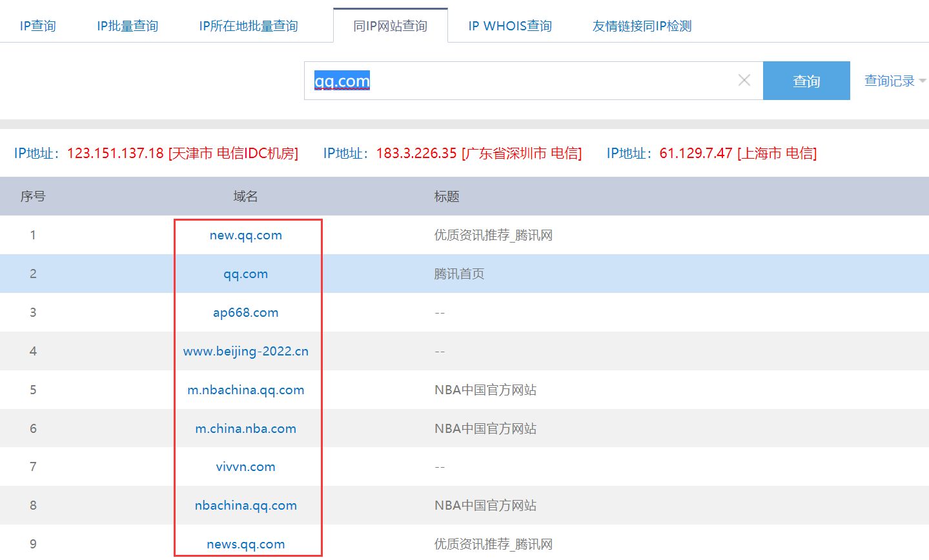Open the m.china.nba.com link

pyautogui.click(x=246, y=428)
